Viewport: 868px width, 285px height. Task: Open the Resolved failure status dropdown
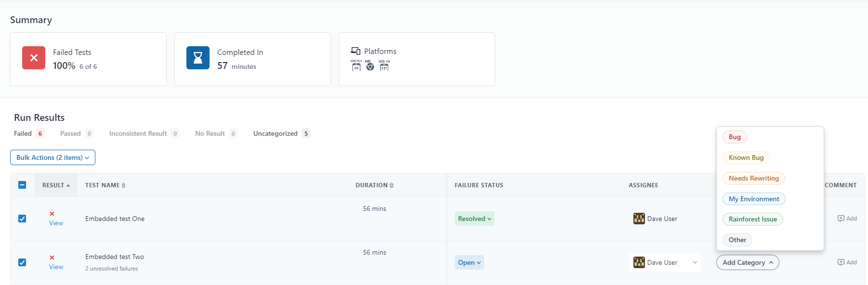(474, 219)
